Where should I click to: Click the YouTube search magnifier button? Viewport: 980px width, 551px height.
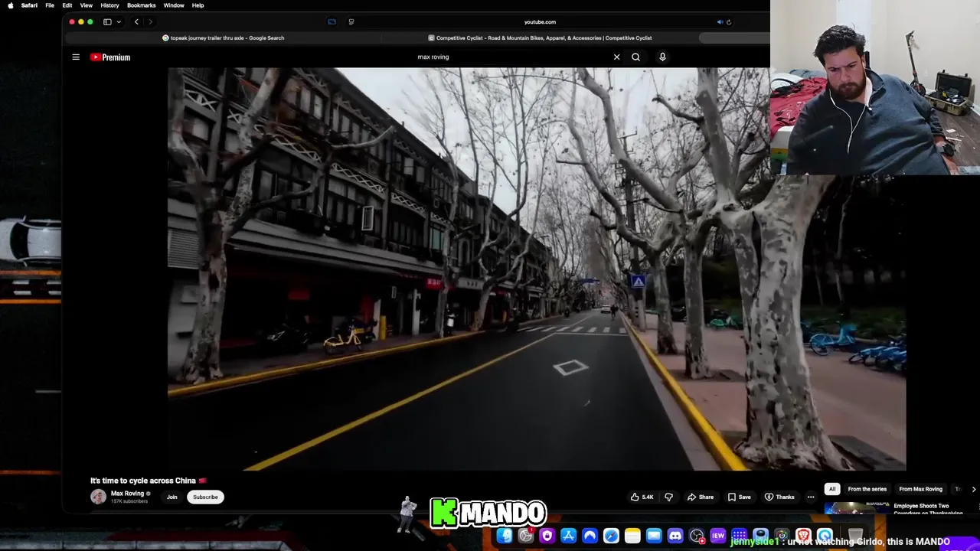635,57
